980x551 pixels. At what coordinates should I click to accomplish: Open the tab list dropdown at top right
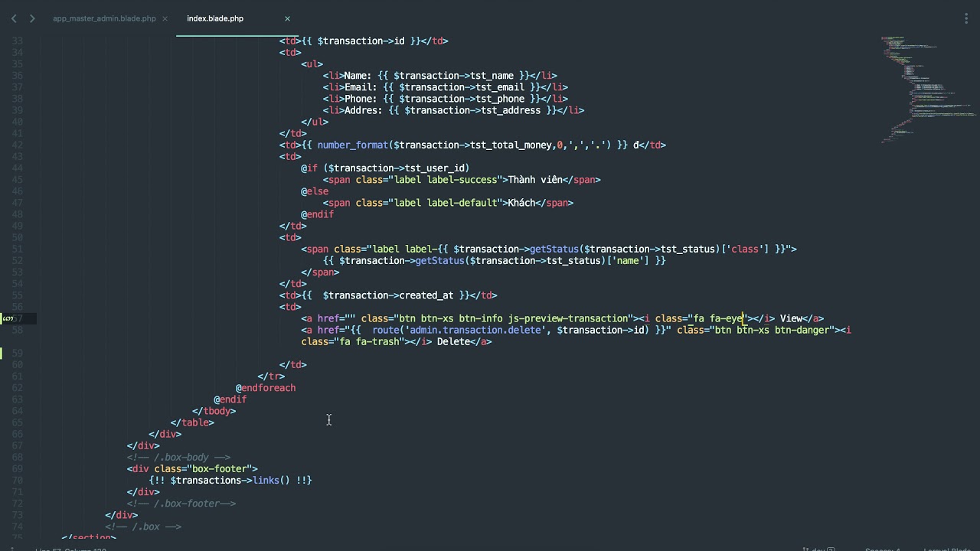coord(965,18)
